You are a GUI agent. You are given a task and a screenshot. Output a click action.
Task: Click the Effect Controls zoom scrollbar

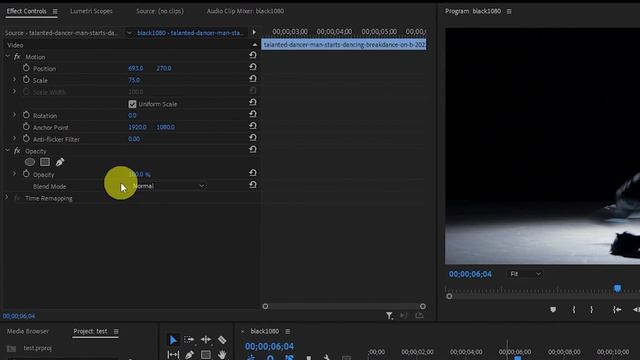point(344,306)
